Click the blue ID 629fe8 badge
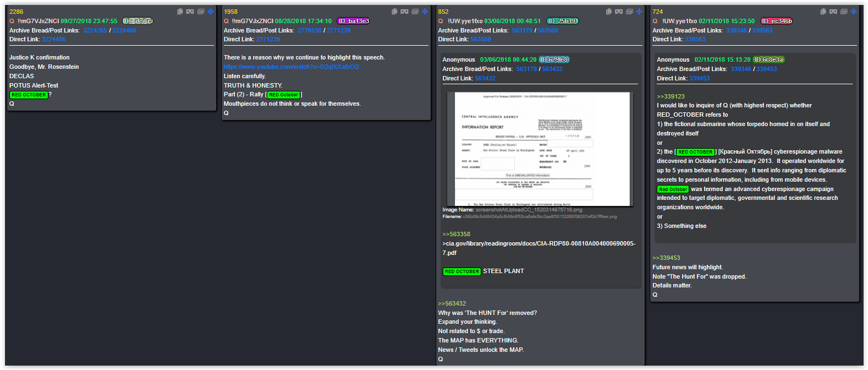The width and height of the screenshot is (868, 370). coord(554,59)
